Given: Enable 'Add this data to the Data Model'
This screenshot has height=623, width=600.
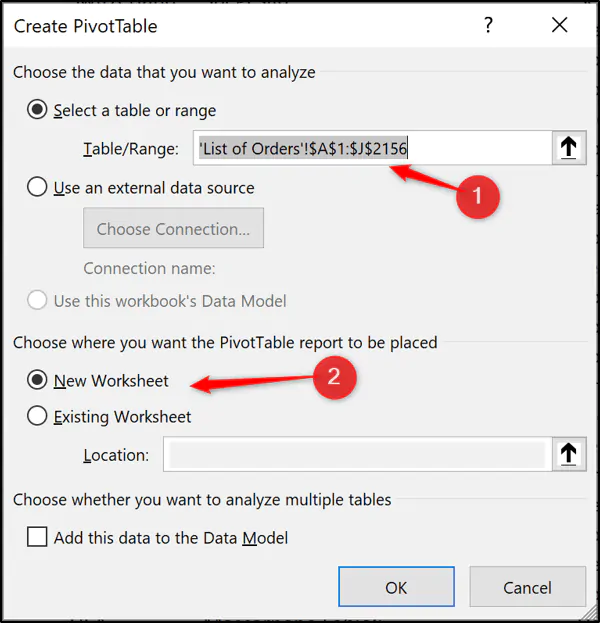Looking at the screenshot, I should click(x=37, y=537).
